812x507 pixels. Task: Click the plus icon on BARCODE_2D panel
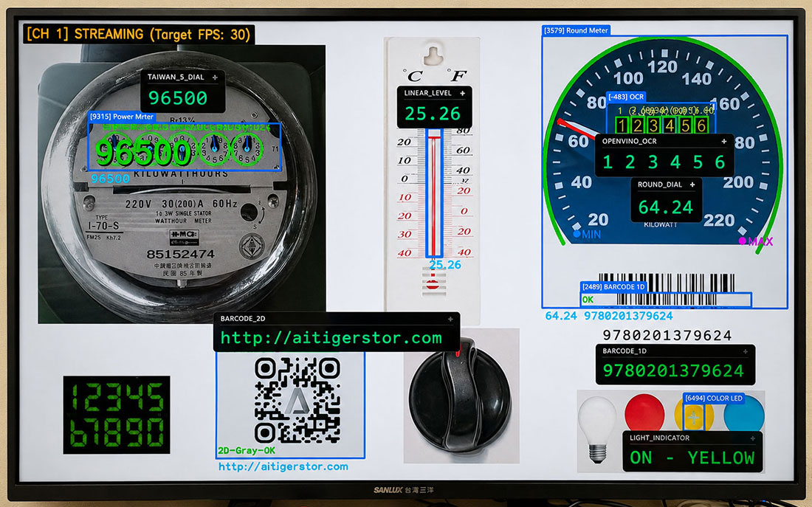(x=450, y=319)
